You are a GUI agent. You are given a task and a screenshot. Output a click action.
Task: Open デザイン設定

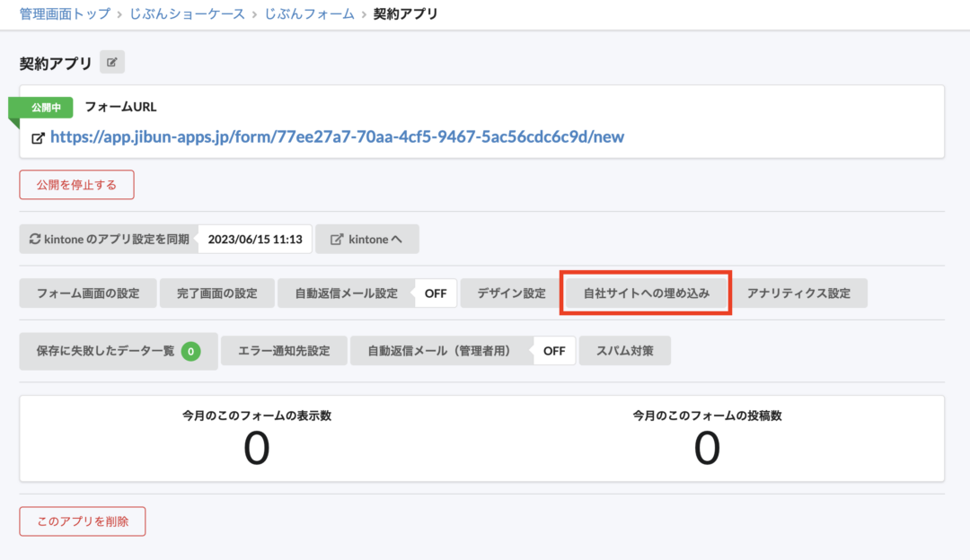[508, 293]
